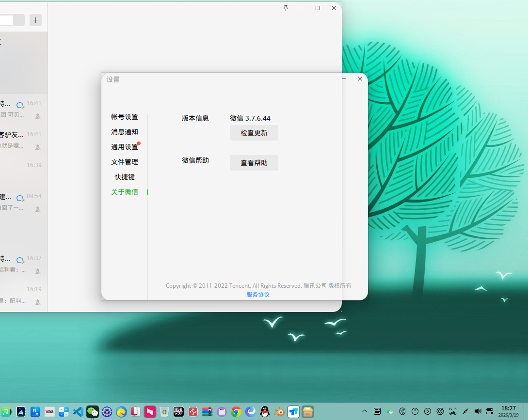Select the 关于微信 tab
This screenshot has height=420, width=528.
click(125, 192)
